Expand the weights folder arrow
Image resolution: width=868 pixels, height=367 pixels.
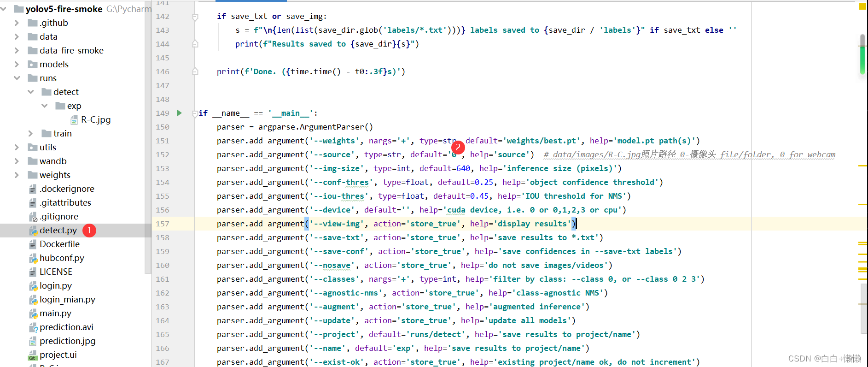click(17, 175)
